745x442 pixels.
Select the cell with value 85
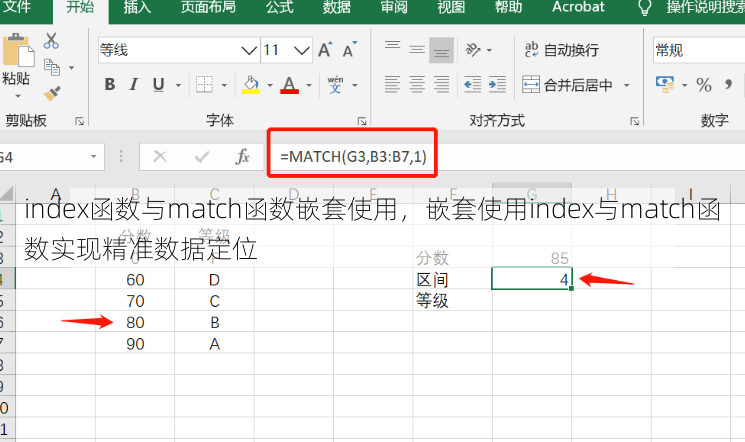coord(532,258)
